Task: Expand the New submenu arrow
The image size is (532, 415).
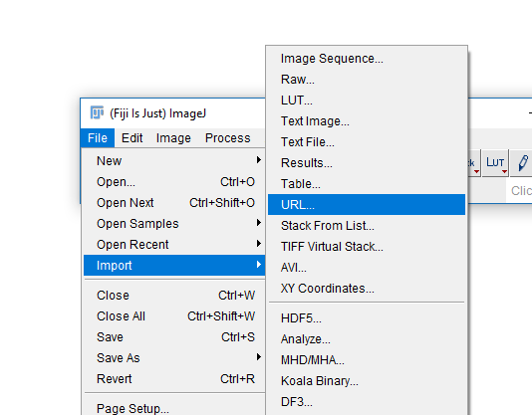Action: [x=259, y=159]
